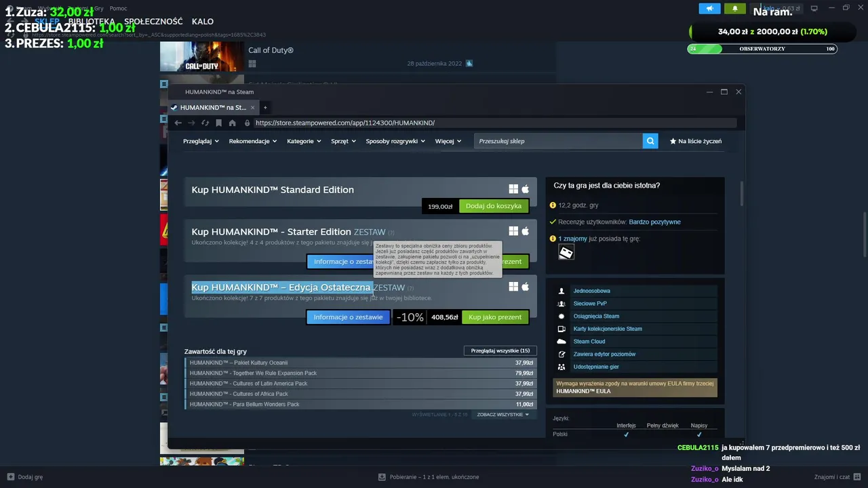The height and width of the screenshot is (488, 868).
Task: Open the Kategorie dropdown menu
Action: click(x=304, y=141)
